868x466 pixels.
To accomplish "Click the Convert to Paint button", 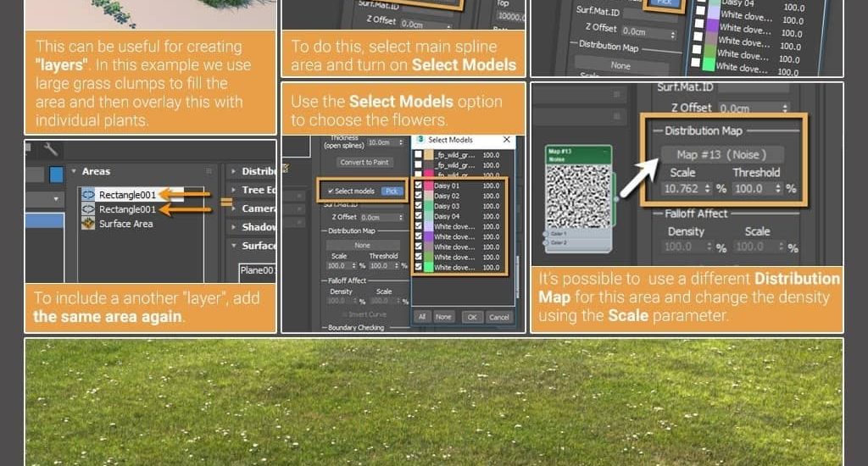I will (364, 162).
